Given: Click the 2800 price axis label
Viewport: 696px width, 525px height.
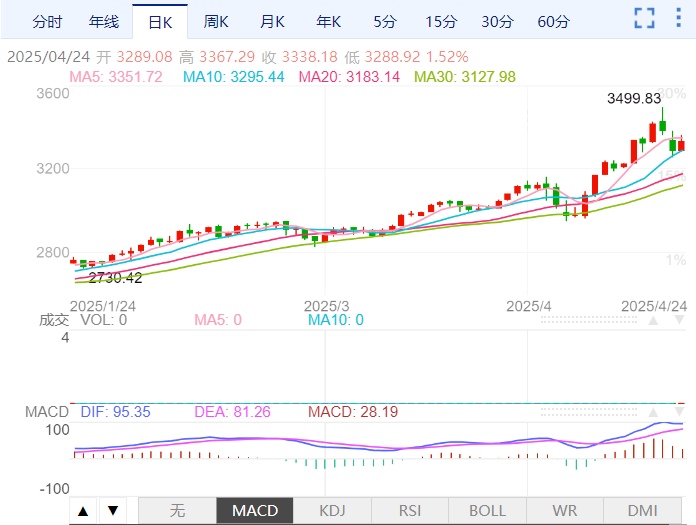Looking at the screenshot, I should click(x=53, y=253).
